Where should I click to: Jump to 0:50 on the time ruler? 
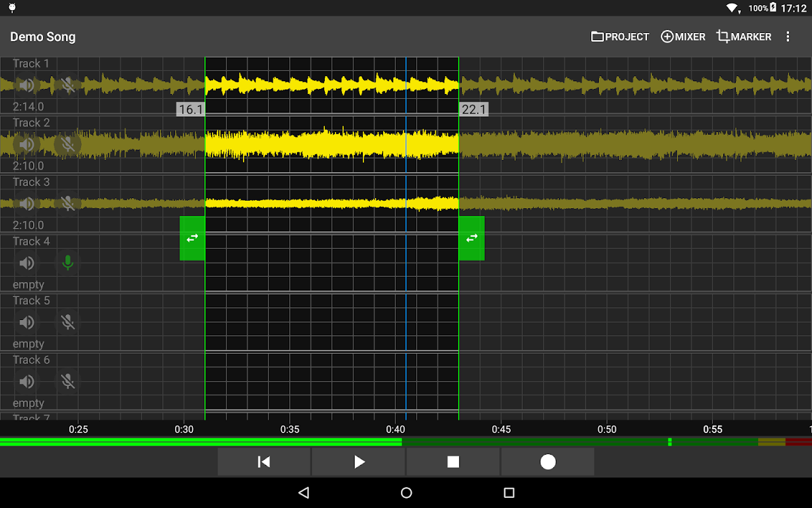[607, 429]
